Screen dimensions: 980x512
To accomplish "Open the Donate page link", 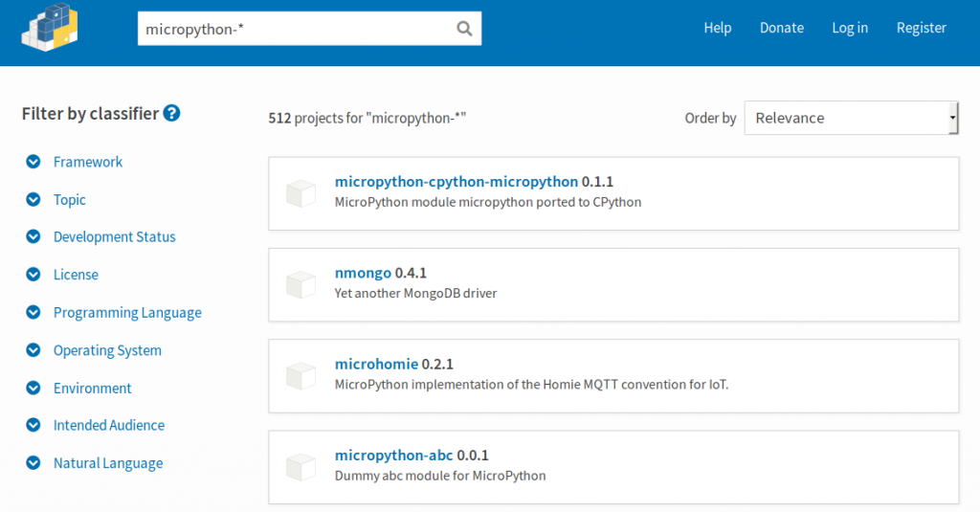I will pyautogui.click(x=782, y=28).
